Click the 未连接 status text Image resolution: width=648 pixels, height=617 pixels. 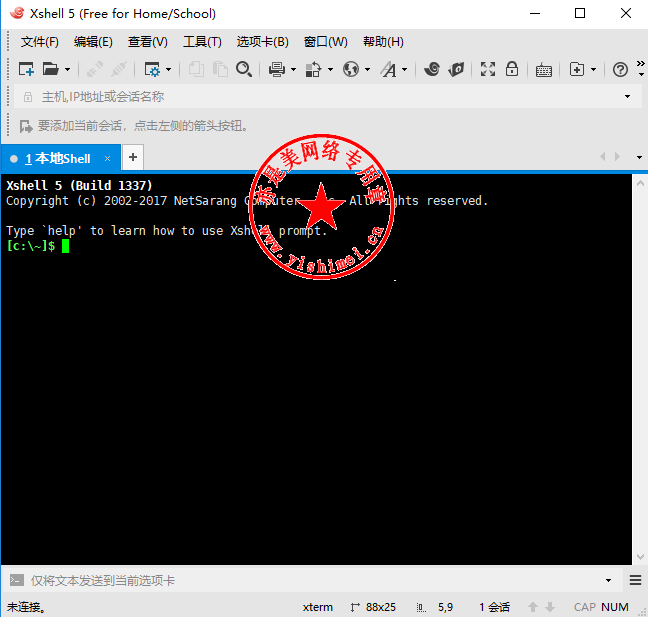click(x=26, y=607)
